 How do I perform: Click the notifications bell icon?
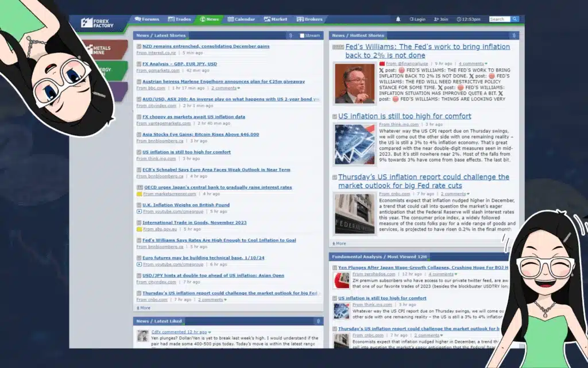click(399, 19)
